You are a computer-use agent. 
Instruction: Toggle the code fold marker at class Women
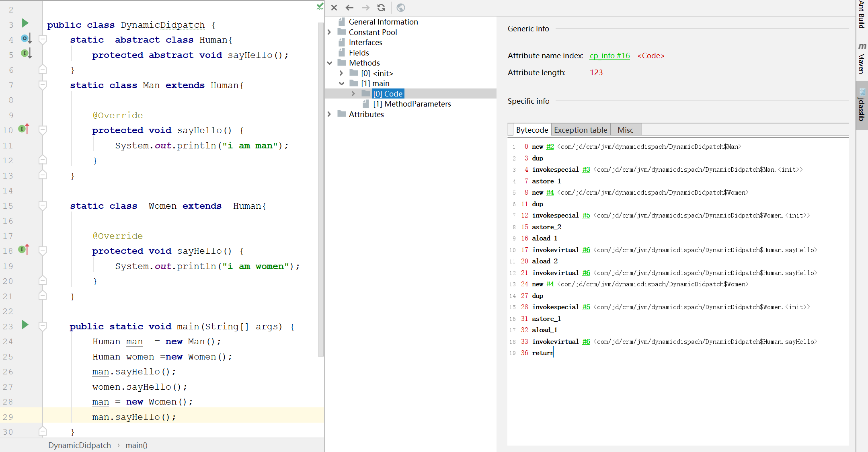(42, 205)
